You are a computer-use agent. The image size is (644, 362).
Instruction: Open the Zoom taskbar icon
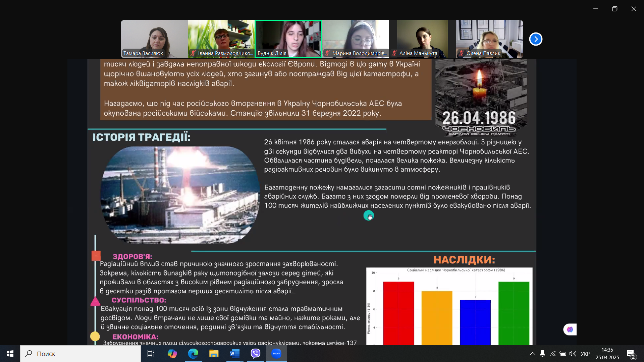276,354
